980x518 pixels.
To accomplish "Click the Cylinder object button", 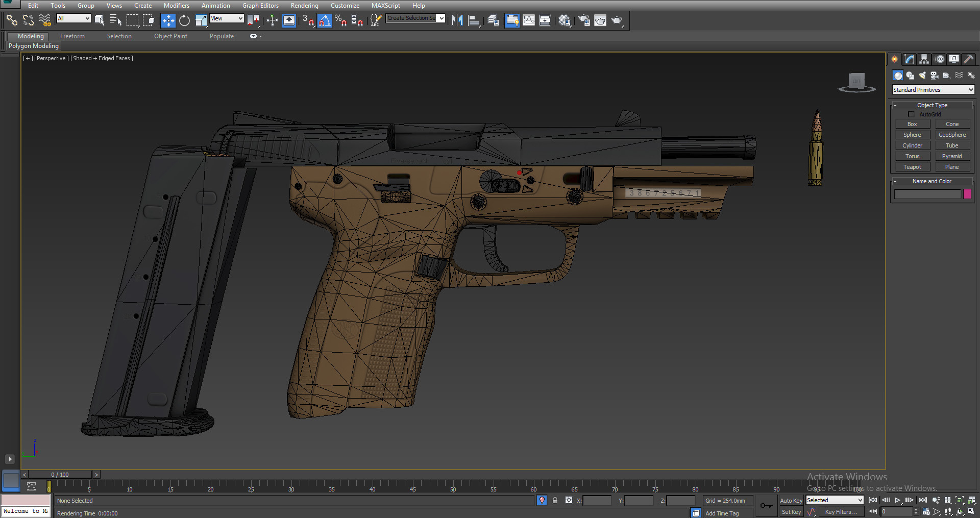I will 912,145.
